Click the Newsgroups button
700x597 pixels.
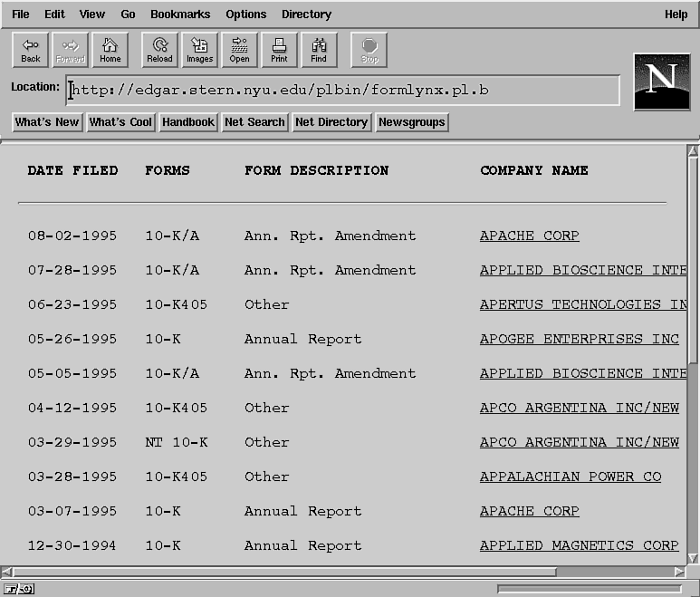click(412, 122)
